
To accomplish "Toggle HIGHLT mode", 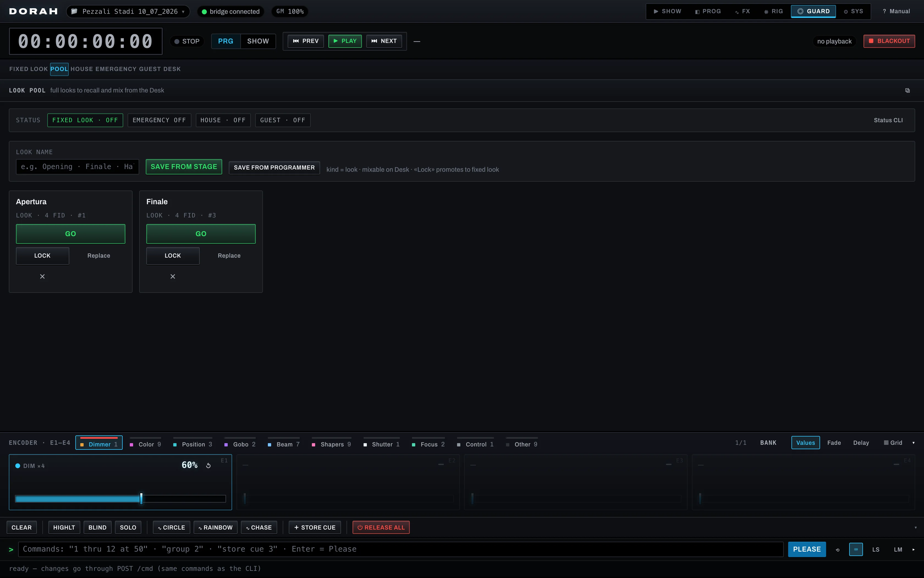I will tap(64, 528).
